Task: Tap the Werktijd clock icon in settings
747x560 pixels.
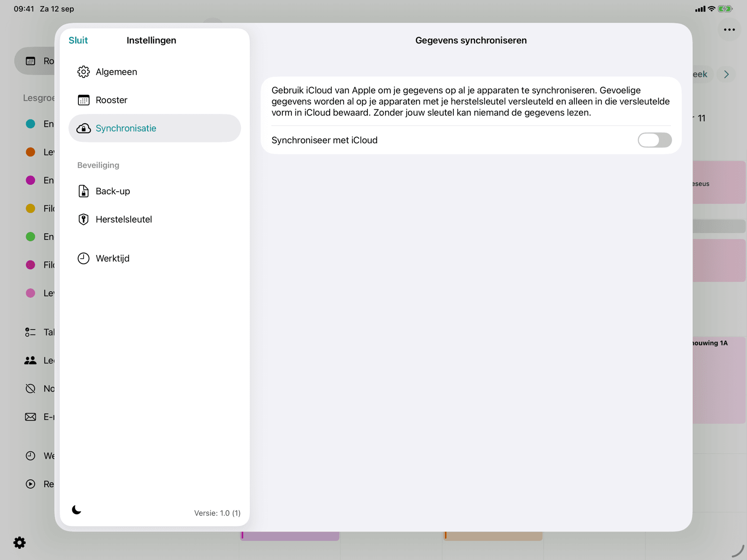Action: point(84,259)
